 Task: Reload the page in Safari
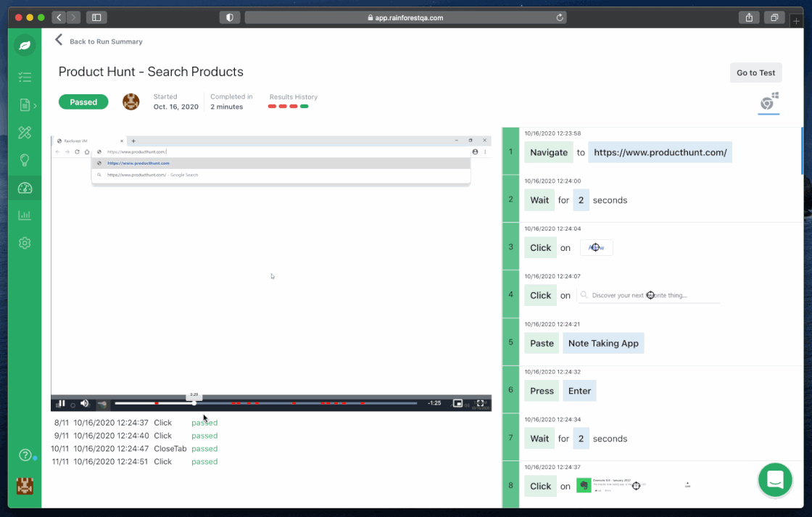point(560,17)
